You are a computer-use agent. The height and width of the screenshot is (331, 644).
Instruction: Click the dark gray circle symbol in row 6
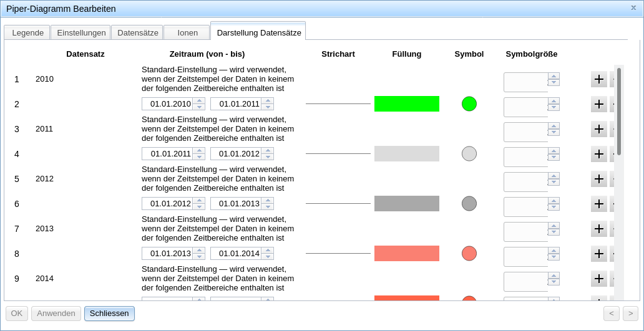469,203
